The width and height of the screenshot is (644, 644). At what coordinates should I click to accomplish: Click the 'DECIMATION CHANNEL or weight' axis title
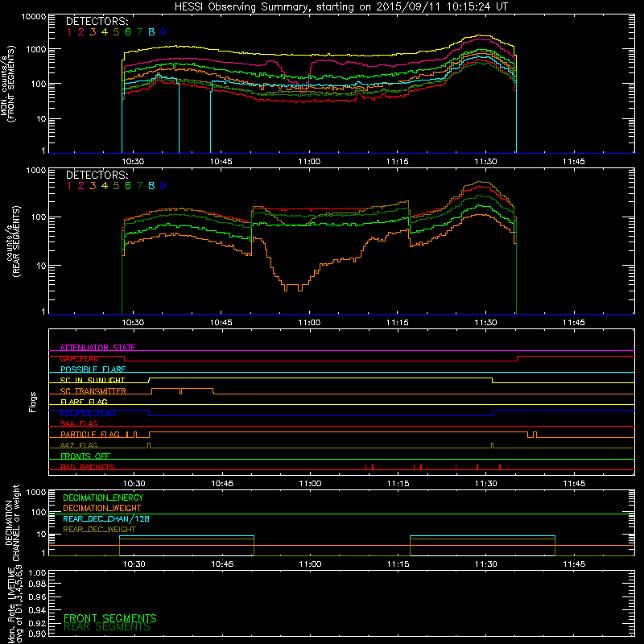click(x=12, y=522)
